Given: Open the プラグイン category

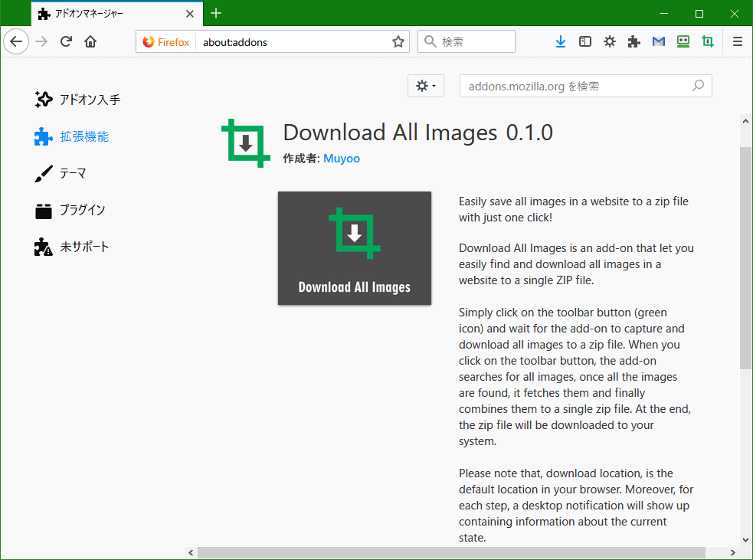Looking at the screenshot, I should (x=70, y=210).
